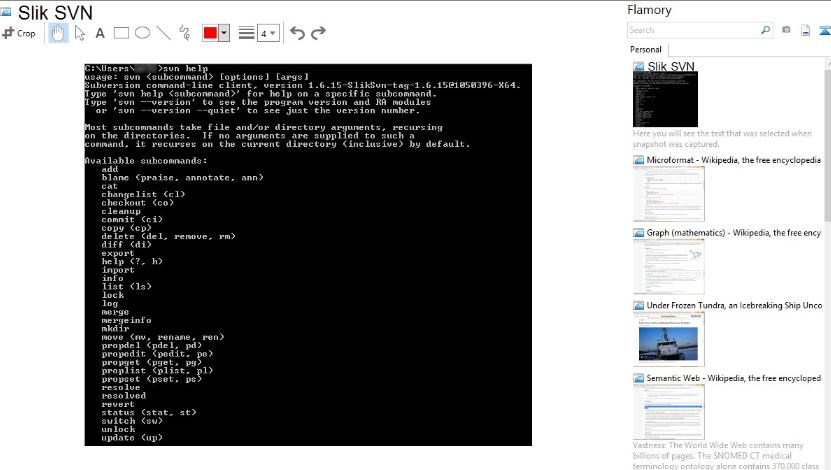Open the Semantic Web thumbnail
The width and height of the screenshot is (831, 470).
(669, 412)
